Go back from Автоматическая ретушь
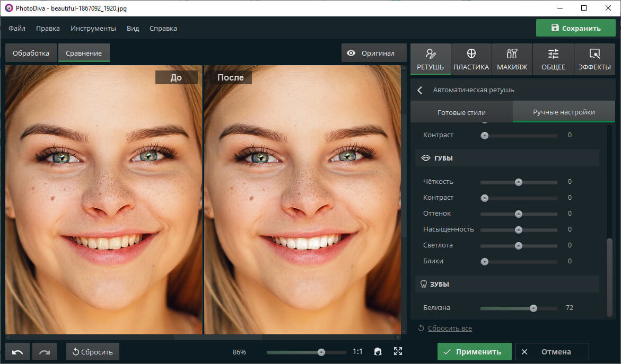621x364 pixels. pos(420,90)
